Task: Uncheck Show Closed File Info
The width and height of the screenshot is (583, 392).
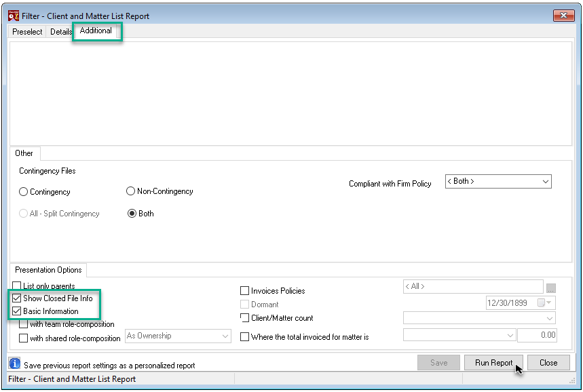Action: [x=17, y=298]
